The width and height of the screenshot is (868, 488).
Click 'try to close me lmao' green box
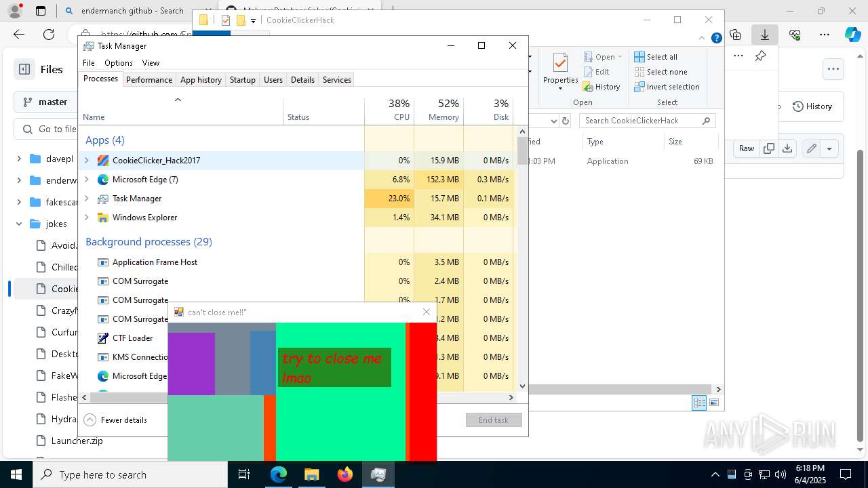pos(334,368)
